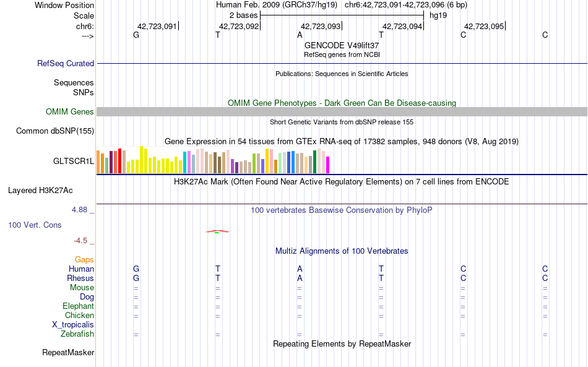Click the SNPs track label
Screen dimensions: 588x367
tap(84, 92)
